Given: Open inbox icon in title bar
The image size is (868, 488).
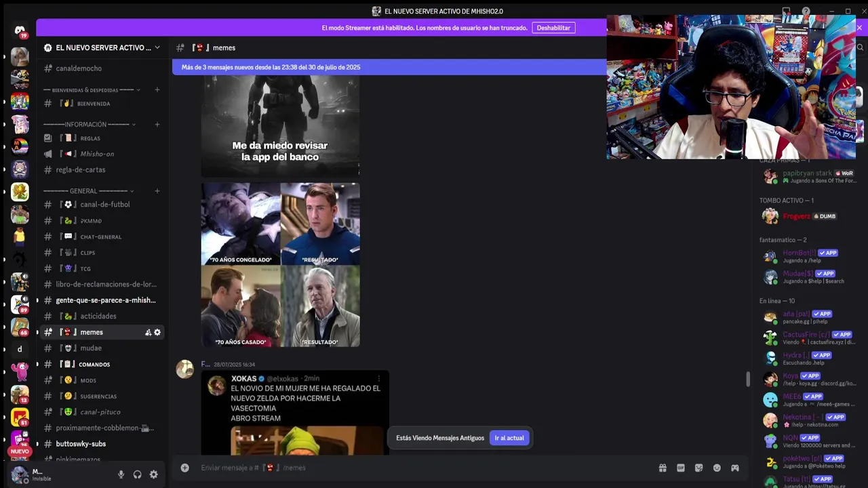Looking at the screenshot, I should (786, 12).
